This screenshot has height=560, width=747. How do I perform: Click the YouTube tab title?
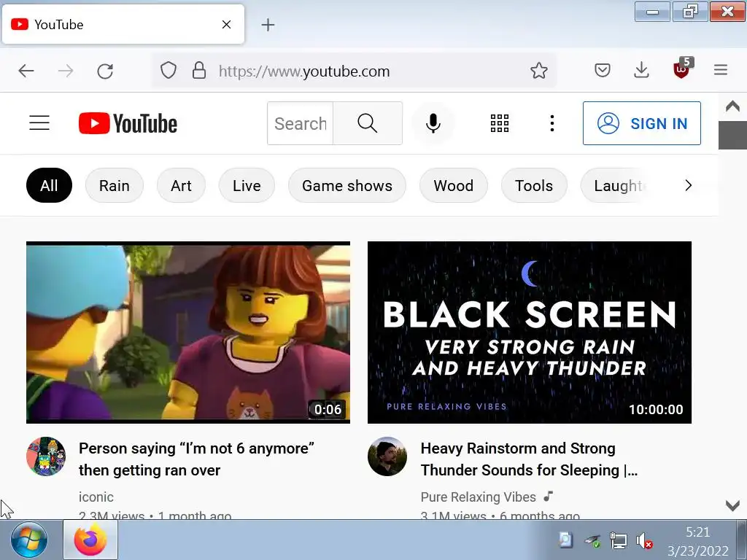point(58,25)
